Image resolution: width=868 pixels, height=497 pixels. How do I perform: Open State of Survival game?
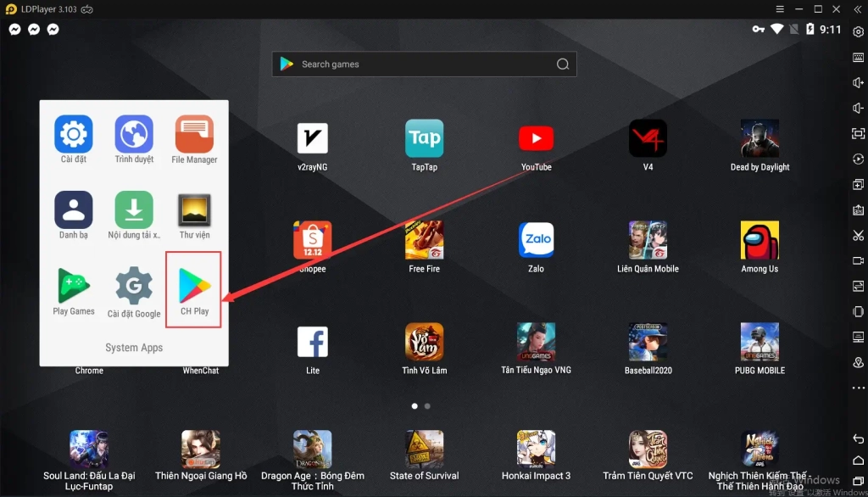[x=424, y=449]
